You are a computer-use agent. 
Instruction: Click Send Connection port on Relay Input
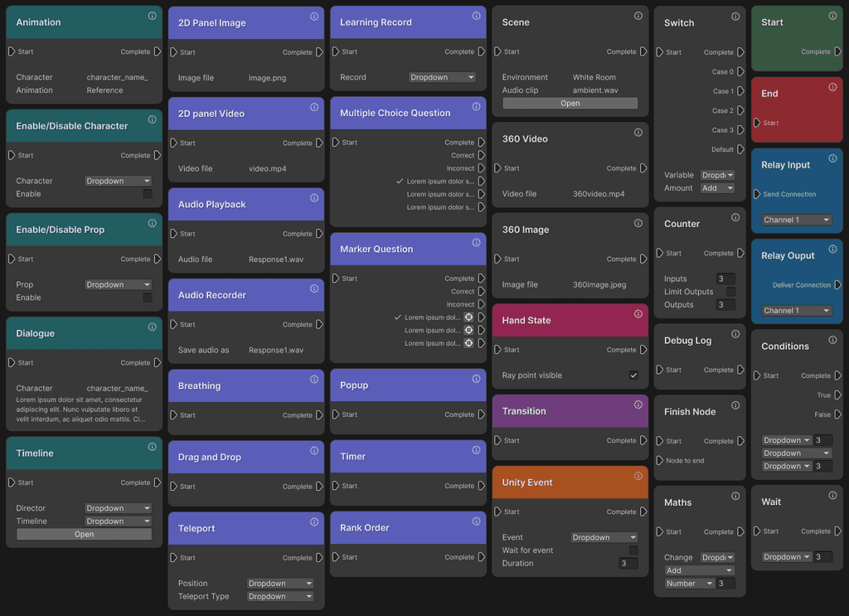click(x=757, y=194)
